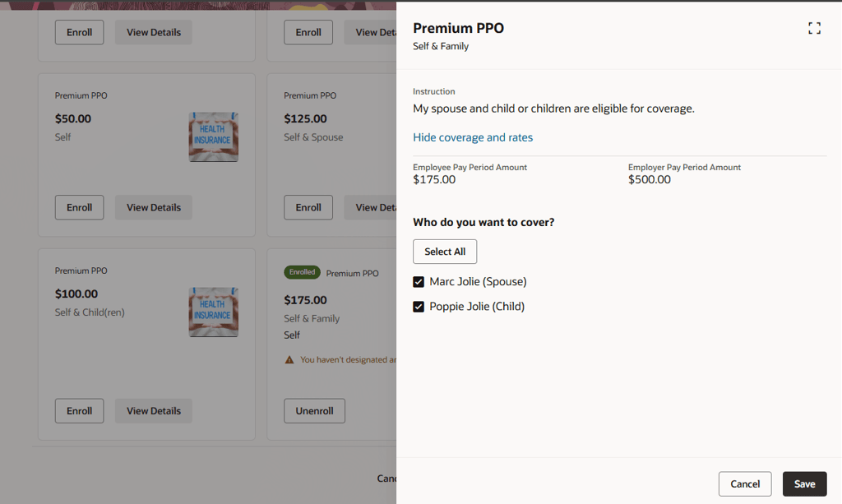
Task: Enroll in the $100.00 Self & Child(ren) plan
Action: click(79, 411)
